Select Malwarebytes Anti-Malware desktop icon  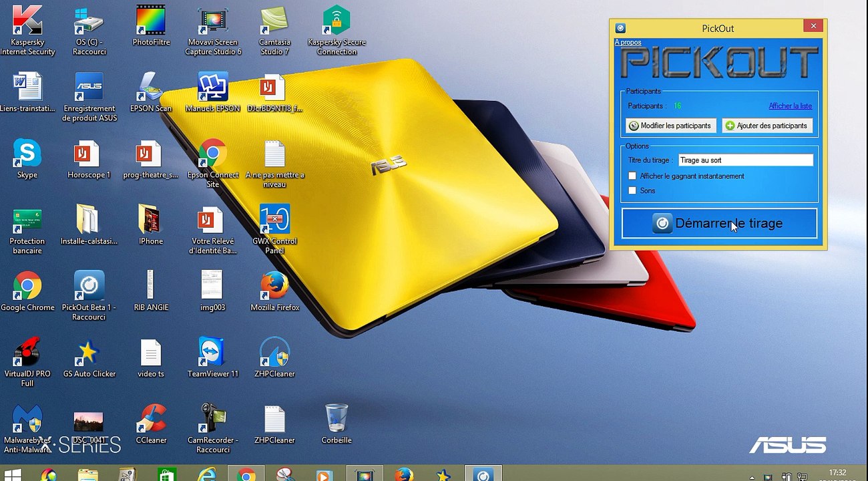pyautogui.click(x=27, y=428)
